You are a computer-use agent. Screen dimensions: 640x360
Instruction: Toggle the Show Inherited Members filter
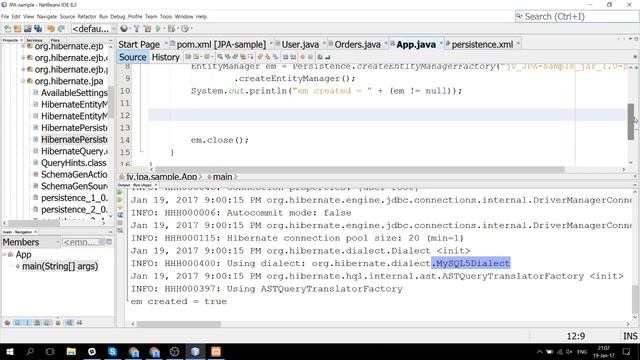tap(7, 323)
